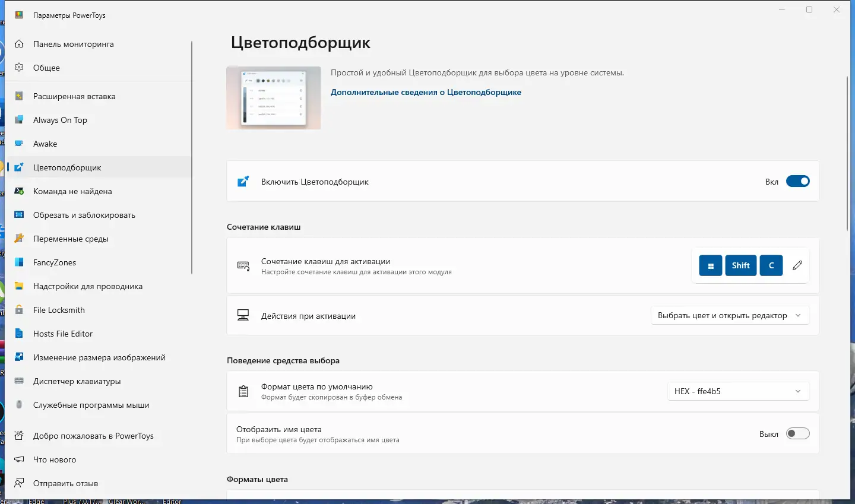The image size is (855, 504).
Task: Click the Hosts File Editor icon
Action: pyautogui.click(x=19, y=334)
